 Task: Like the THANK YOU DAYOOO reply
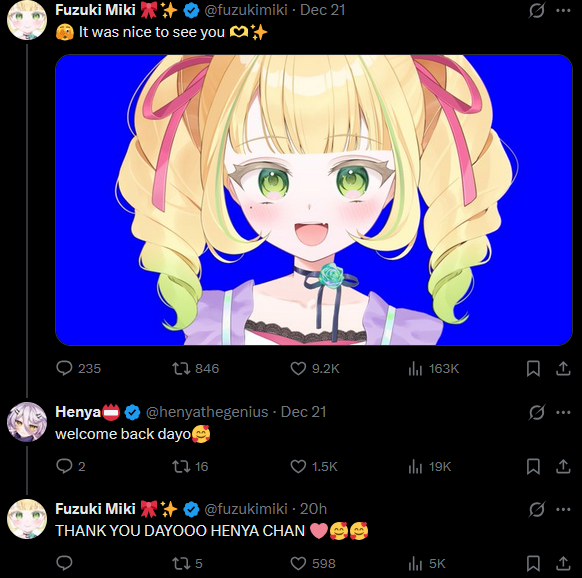click(313, 564)
